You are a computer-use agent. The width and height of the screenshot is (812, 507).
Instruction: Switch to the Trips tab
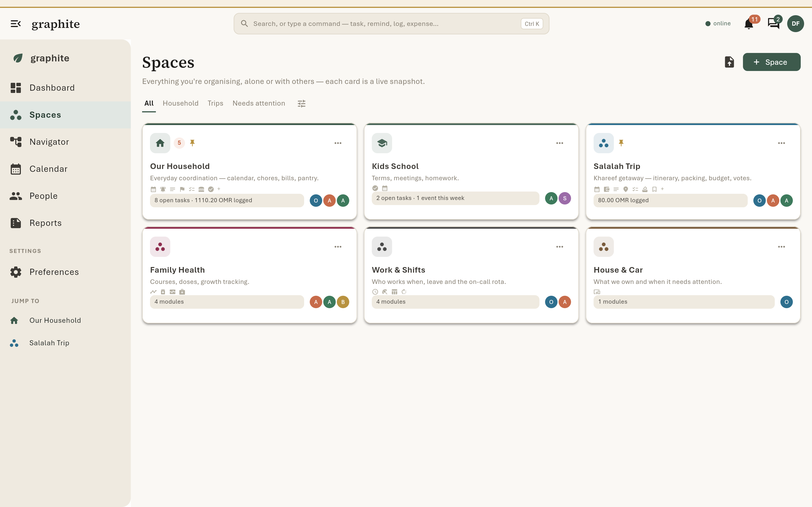pos(215,103)
